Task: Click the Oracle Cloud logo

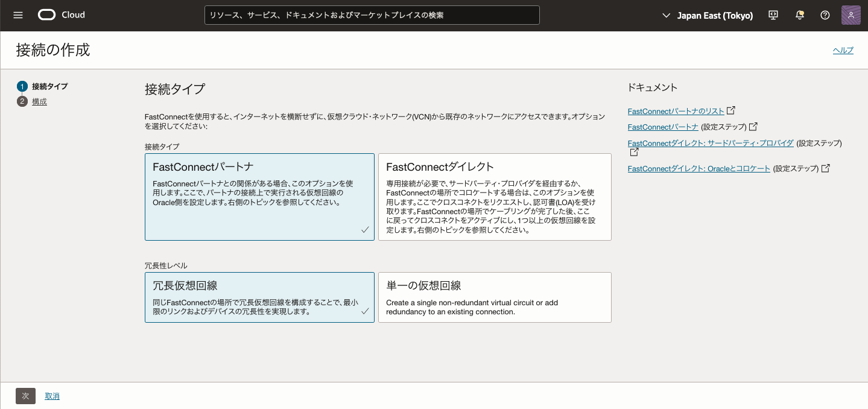Action: tap(62, 15)
